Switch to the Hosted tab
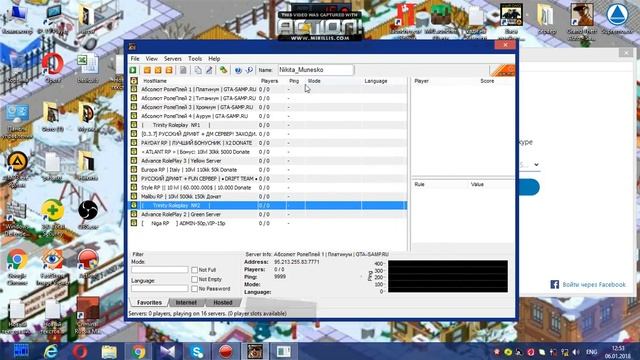Viewport: 640px width, 360px height. (223, 302)
